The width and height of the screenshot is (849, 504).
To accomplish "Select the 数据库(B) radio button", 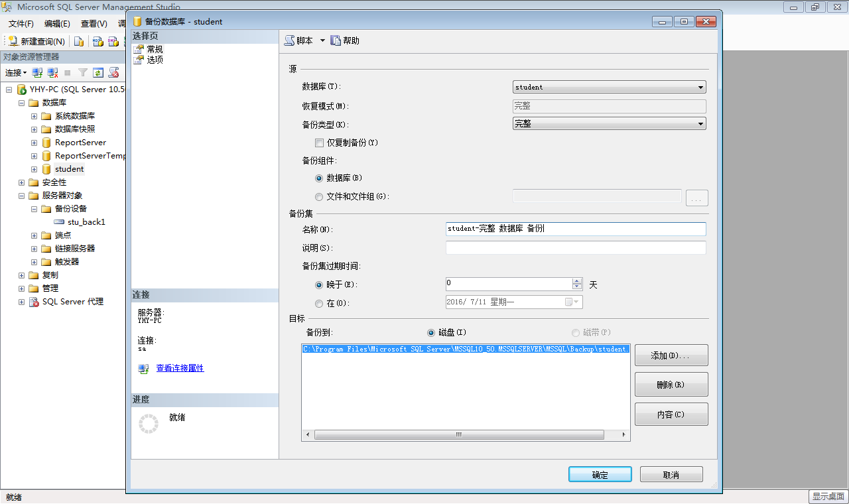I will tap(319, 178).
